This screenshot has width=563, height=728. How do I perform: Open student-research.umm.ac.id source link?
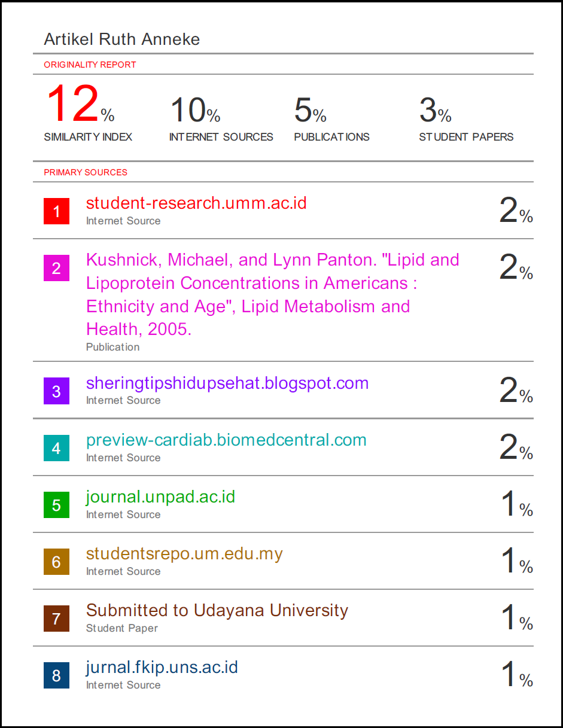196,203
